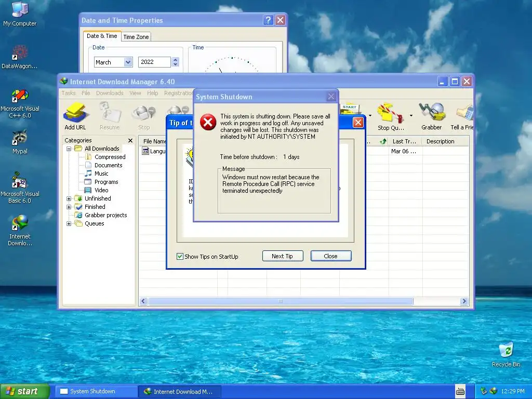The image size is (532, 399).
Task: Expand the Queues tree node
Action: (69, 223)
